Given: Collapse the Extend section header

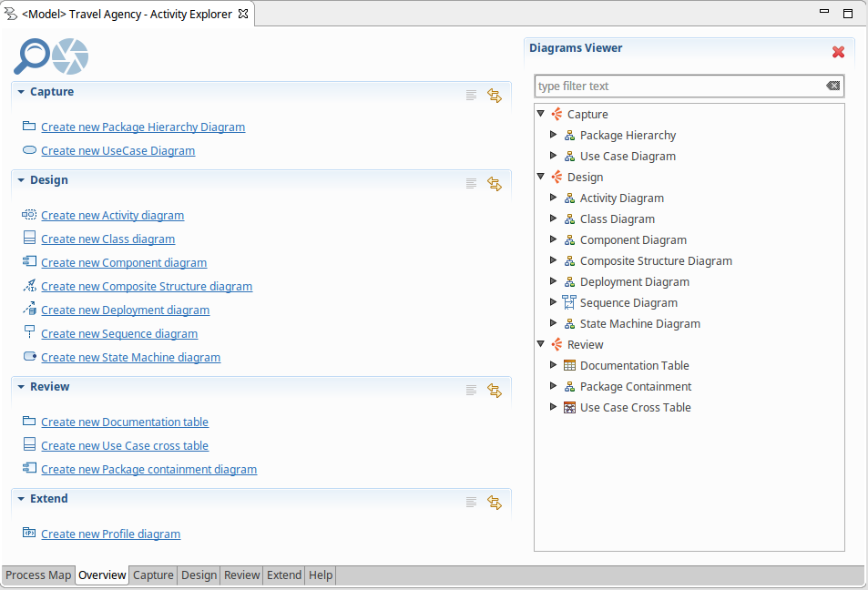Looking at the screenshot, I should pos(21,499).
